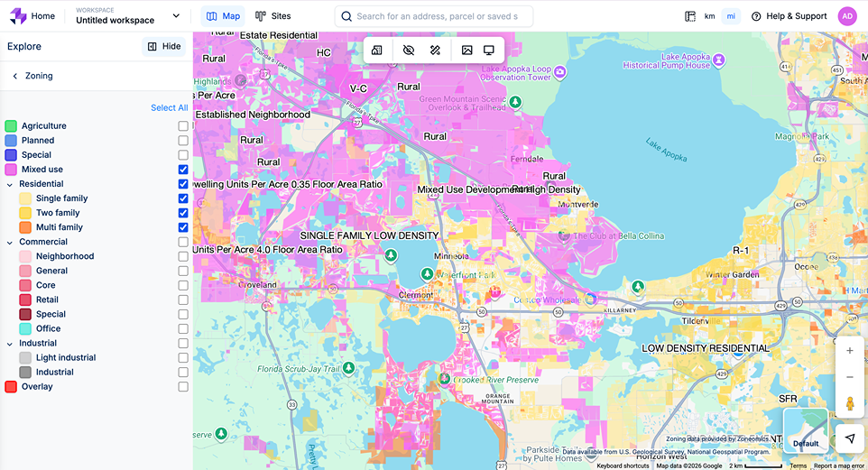This screenshot has width=868, height=470.
Task: Collapse the Residential zoning group
Action: (x=10, y=184)
